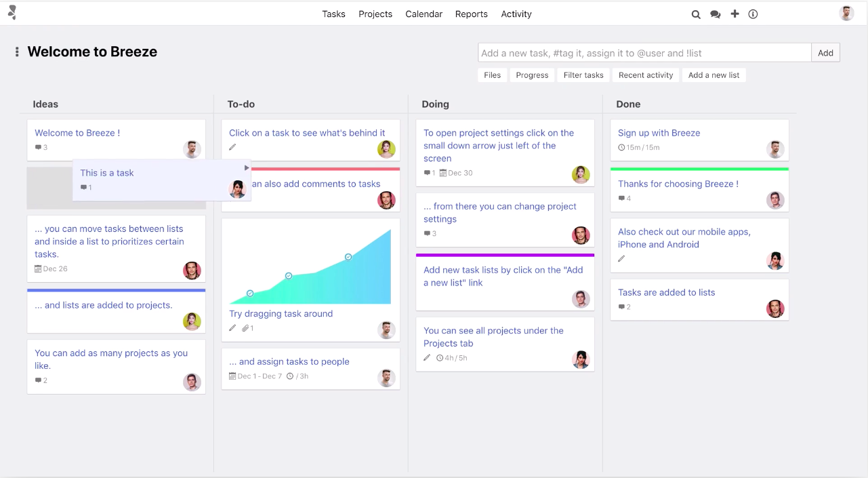Go to the Projects tab

(x=375, y=14)
